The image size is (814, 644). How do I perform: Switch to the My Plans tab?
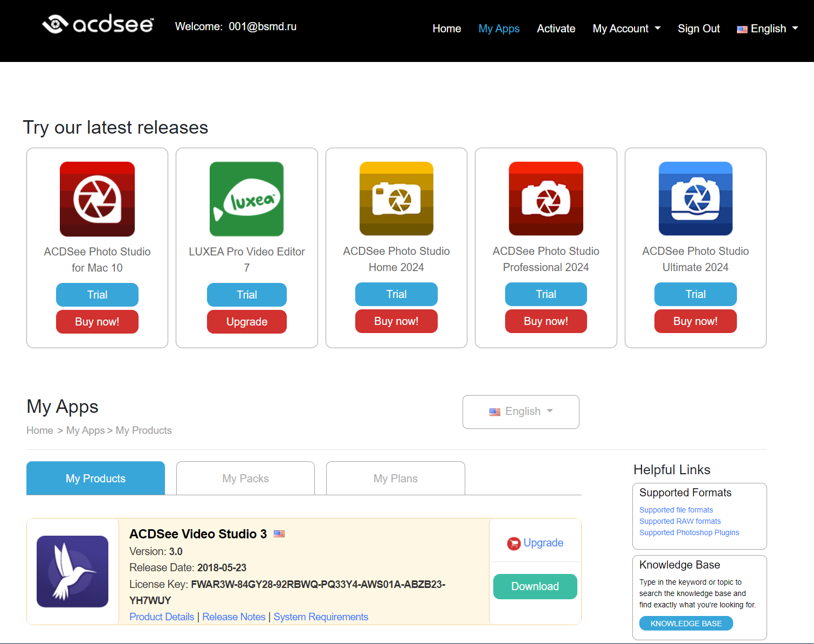(x=395, y=478)
